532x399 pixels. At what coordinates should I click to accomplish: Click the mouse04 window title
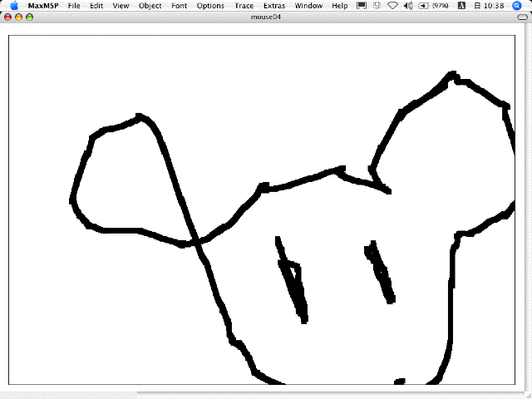point(266,17)
